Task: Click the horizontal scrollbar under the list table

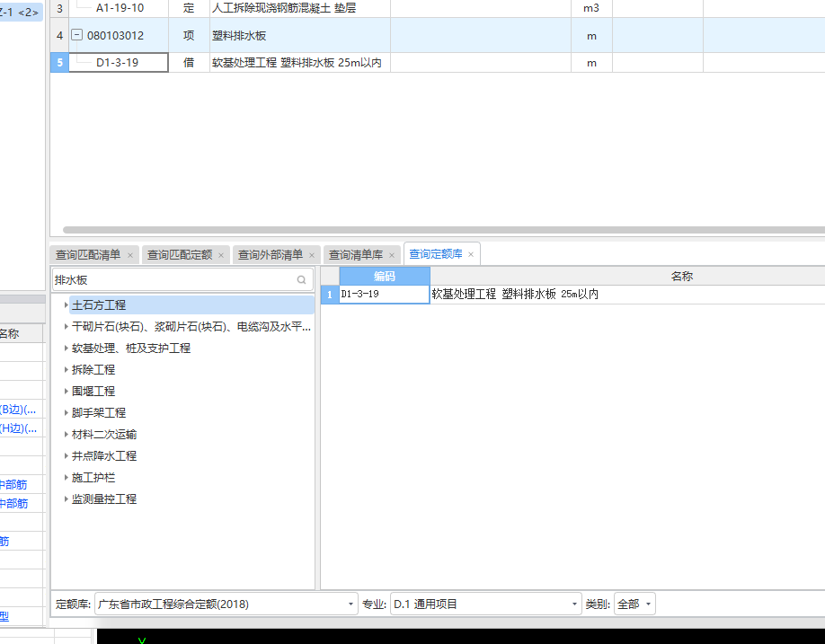Action: (444, 230)
